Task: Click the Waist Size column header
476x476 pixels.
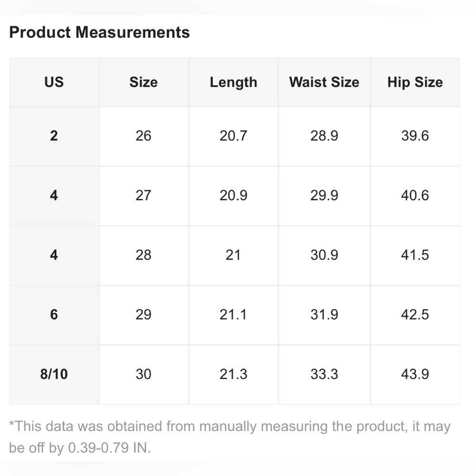Action: (324, 82)
